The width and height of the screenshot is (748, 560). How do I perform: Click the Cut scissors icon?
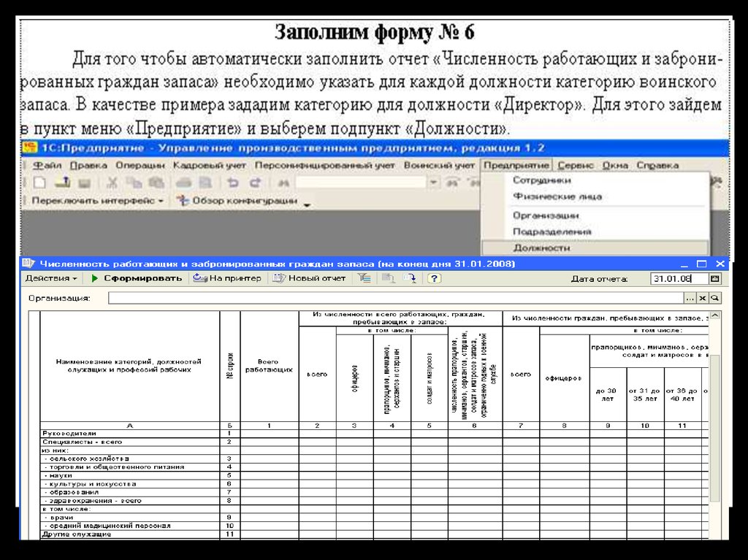tap(113, 183)
